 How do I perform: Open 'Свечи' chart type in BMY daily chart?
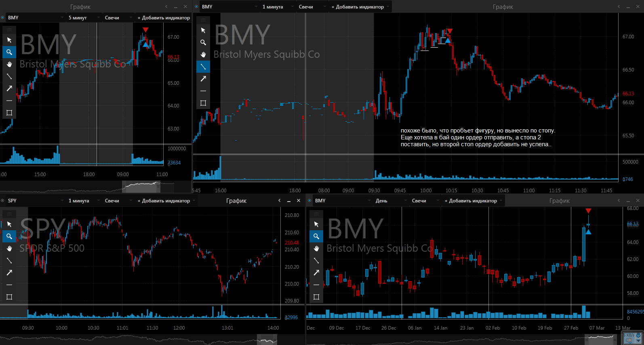425,201
